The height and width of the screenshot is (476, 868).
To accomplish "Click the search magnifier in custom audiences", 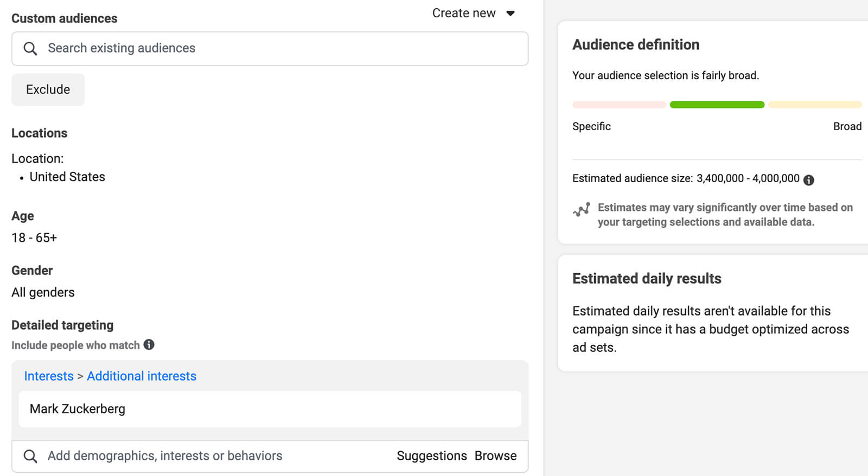I will pos(30,49).
